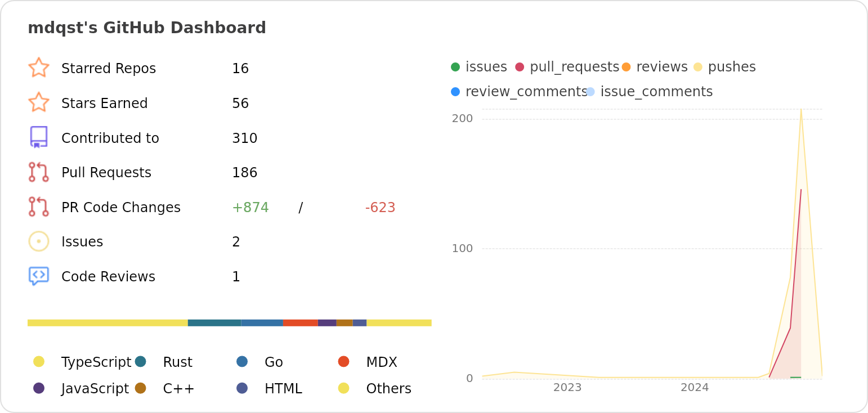Click the MDX orange language dot
This screenshot has height=413, width=868.
[343, 362]
